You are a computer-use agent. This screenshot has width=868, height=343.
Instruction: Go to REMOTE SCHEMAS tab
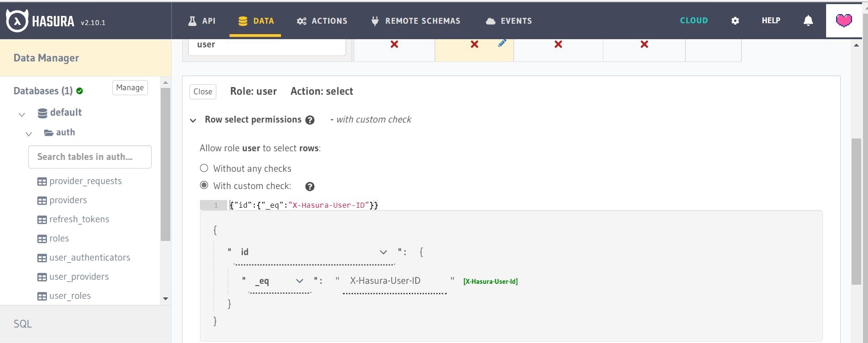(416, 21)
